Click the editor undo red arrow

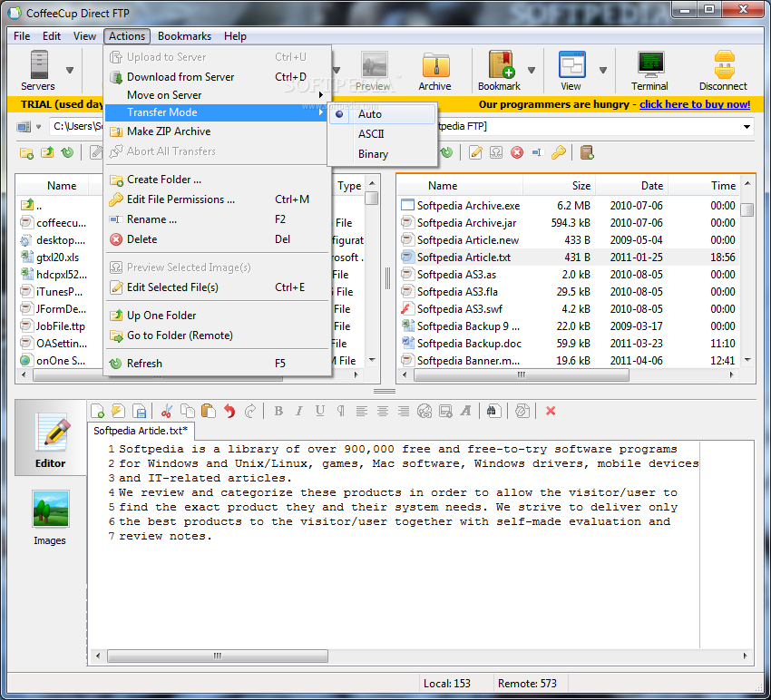pos(229,411)
